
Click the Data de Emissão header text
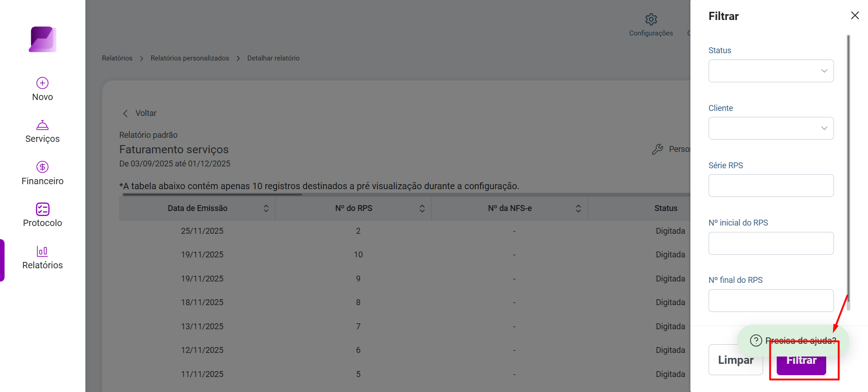198,208
